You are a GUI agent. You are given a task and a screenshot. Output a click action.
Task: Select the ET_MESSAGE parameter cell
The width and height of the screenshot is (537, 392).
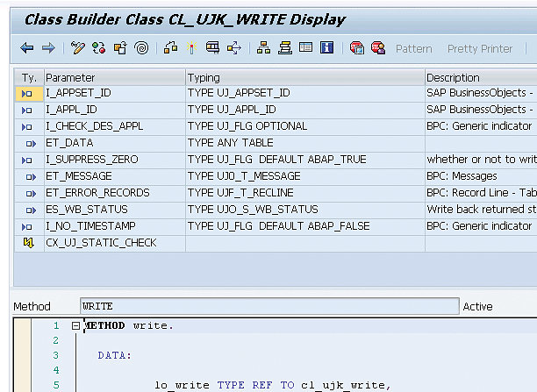point(115,176)
